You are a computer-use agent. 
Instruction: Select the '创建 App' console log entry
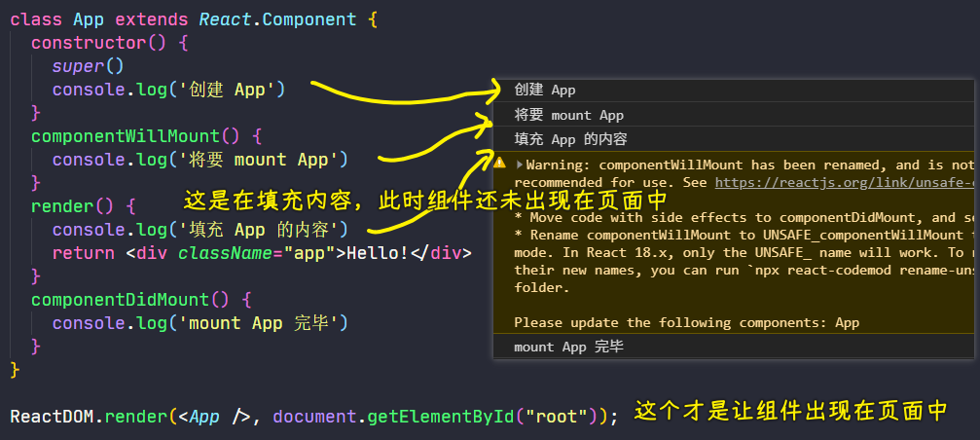coord(545,91)
